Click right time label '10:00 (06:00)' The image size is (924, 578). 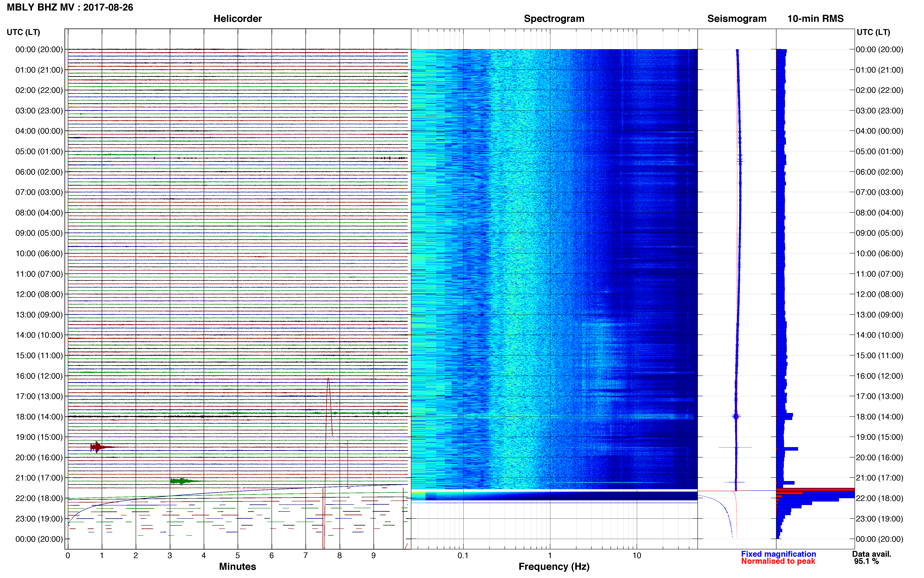coord(879,253)
